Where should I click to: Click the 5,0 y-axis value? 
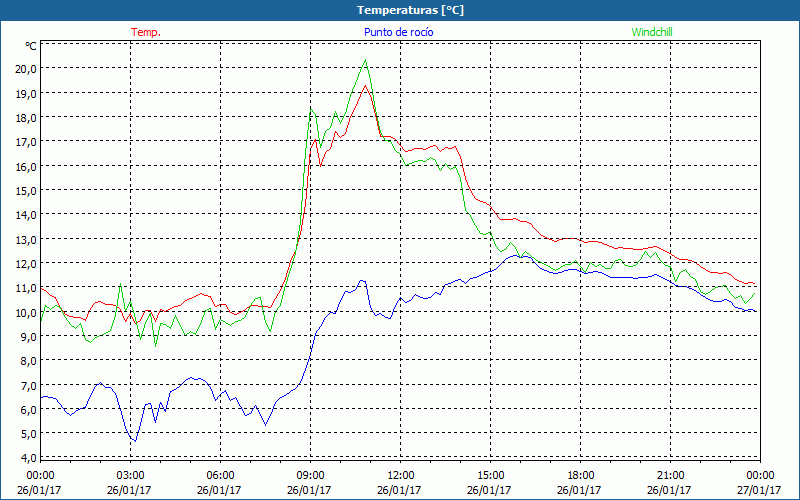tap(28, 434)
